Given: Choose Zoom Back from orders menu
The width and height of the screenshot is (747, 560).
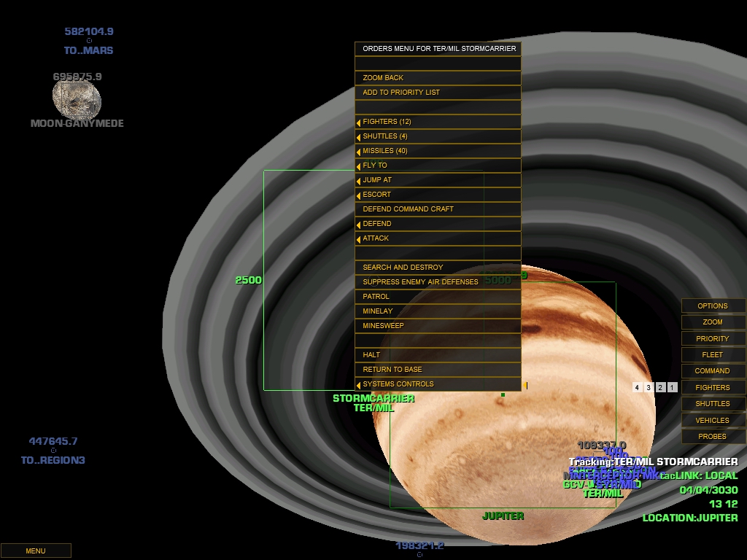Looking at the screenshot, I should (x=438, y=78).
